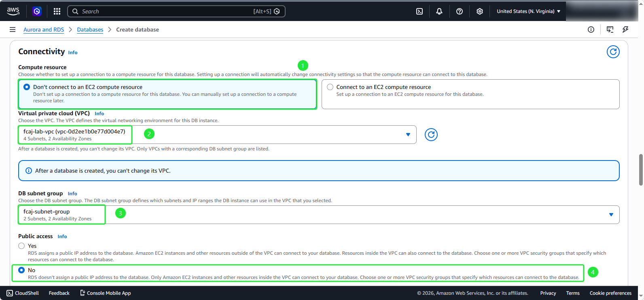The image size is (644, 300).
Task: Click the Console Mobile App link
Action: [x=109, y=293]
